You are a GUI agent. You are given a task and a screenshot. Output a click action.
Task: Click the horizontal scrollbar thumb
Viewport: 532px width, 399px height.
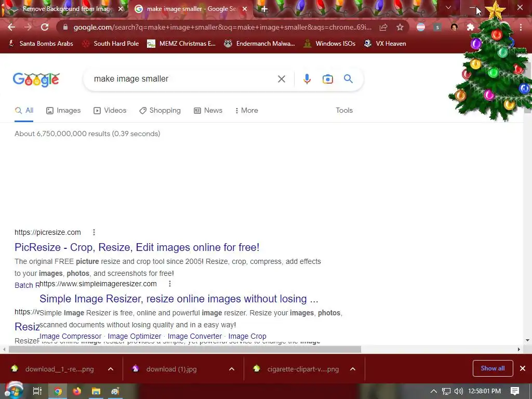(185, 349)
